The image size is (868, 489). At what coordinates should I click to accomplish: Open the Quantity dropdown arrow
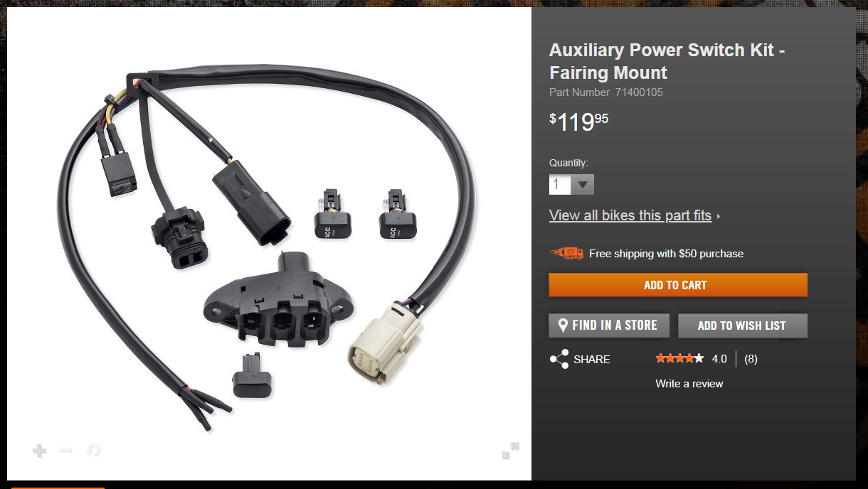(583, 185)
